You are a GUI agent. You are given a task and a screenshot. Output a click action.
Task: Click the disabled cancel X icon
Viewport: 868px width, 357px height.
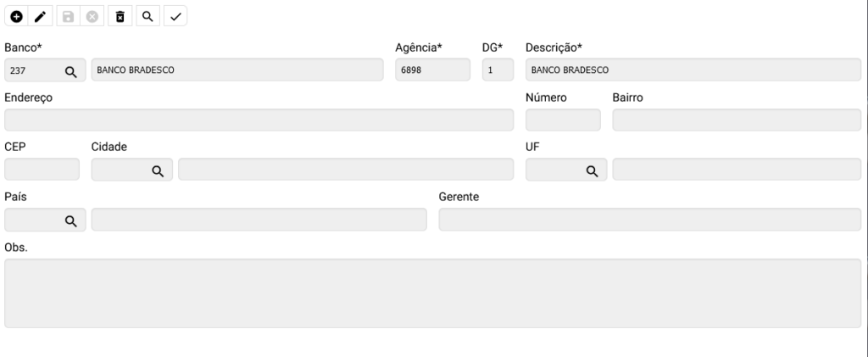(94, 16)
